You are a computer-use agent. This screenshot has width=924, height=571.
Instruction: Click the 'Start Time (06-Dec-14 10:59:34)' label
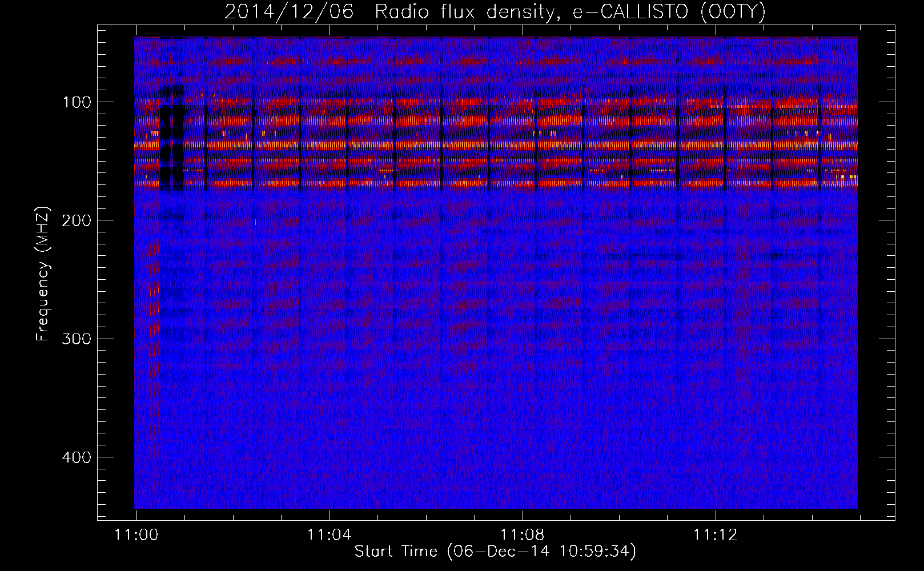point(495,552)
